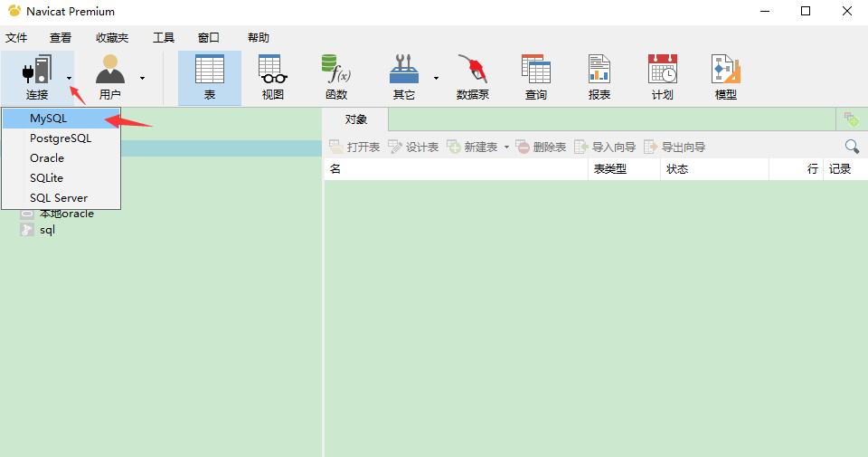
Task: Open the 视图 view icon
Action: [x=273, y=70]
